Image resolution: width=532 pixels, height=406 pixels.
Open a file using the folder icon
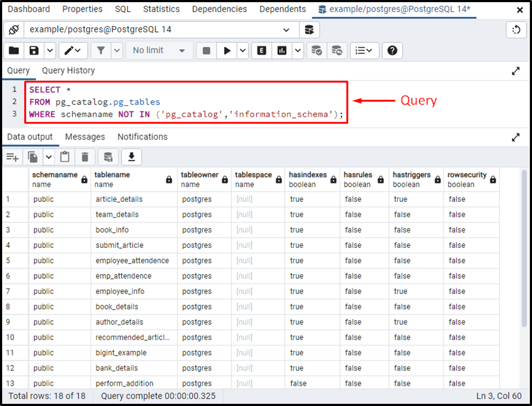13,50
